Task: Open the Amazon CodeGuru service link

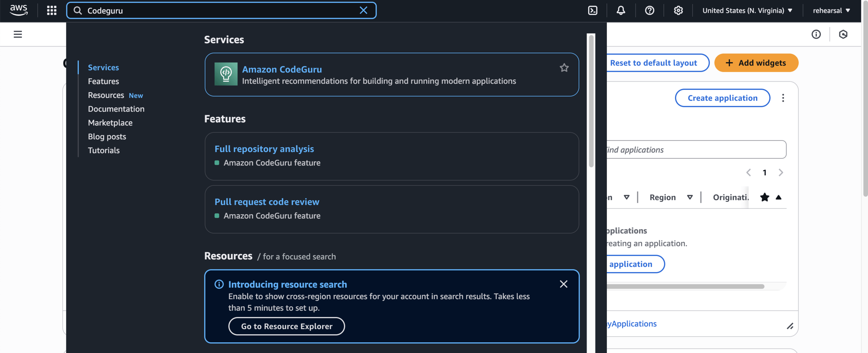Action: click(282, 69)
